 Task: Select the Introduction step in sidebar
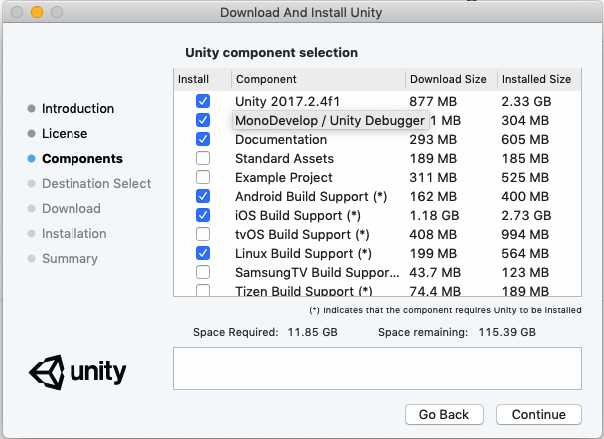[x=78, y=109]
